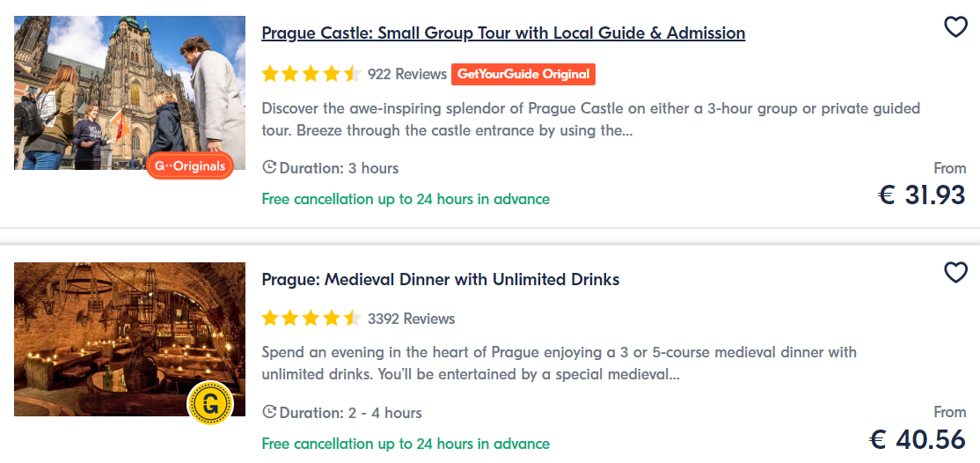Click the free cancellation notice on the castle tour
The image size is (980, 463).
click(x=406, y=199)
